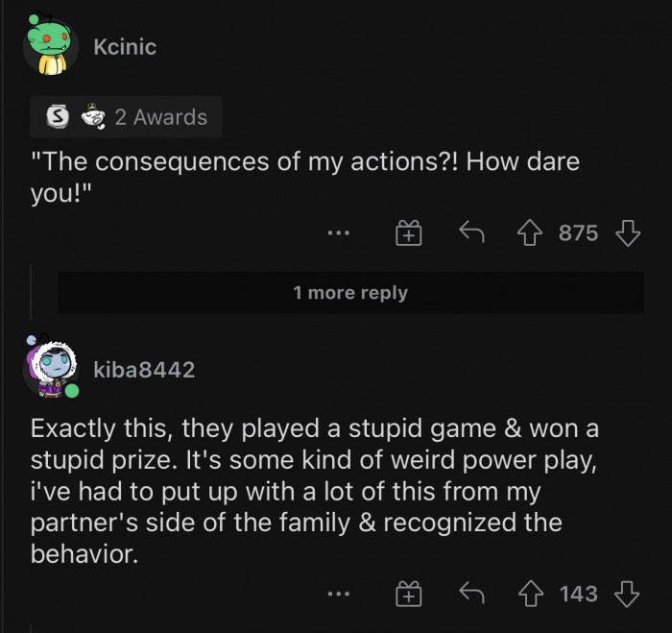Image resolution: width=672 pixels, height=633 pixels.
Task: Click Kcinic's green avatar
Action: [50, 46]
